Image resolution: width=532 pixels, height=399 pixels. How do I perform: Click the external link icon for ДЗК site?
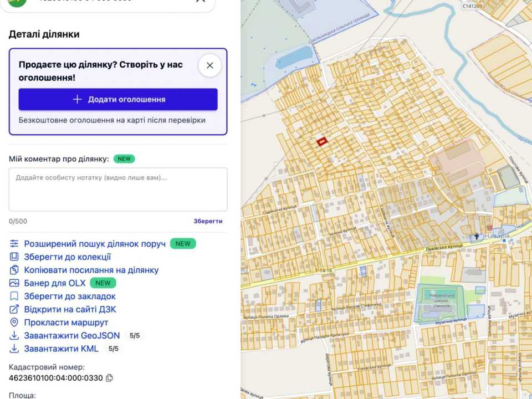pos(14,309)
